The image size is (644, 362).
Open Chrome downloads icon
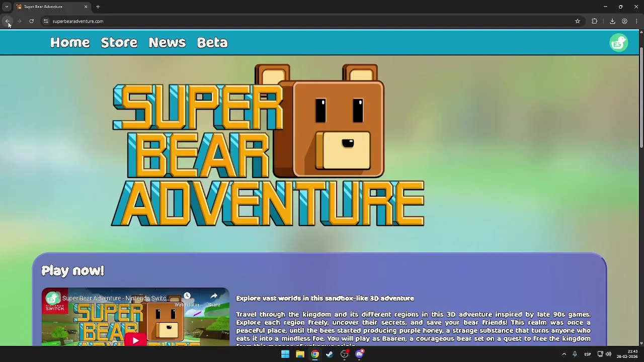(612, 21)
